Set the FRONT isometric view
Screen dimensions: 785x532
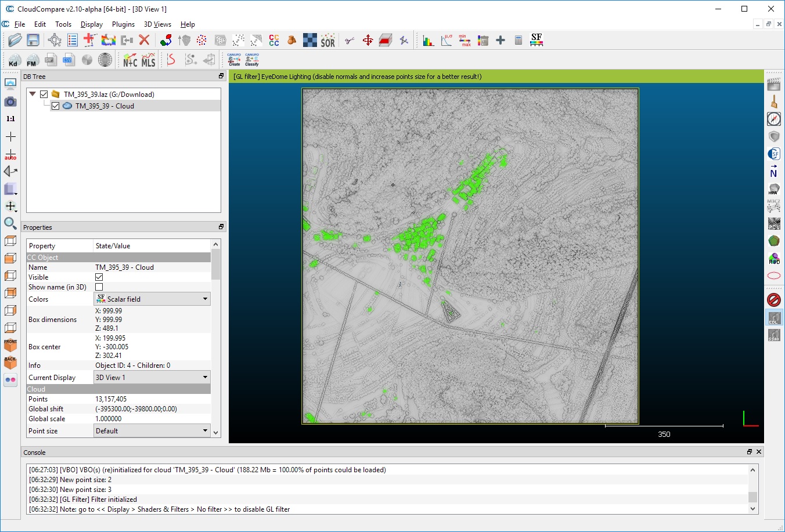pos(10,345)
